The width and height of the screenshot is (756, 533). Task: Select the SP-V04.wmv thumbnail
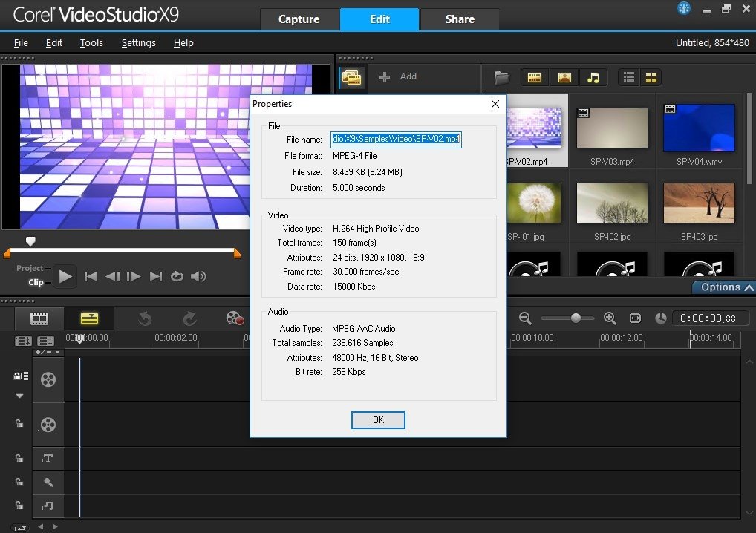point(699,128)
